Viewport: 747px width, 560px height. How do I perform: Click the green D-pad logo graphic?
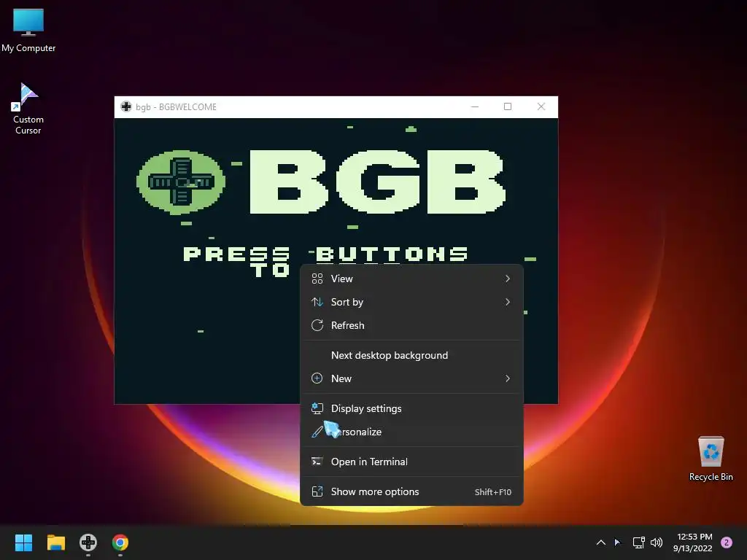[x=181, y=182]
